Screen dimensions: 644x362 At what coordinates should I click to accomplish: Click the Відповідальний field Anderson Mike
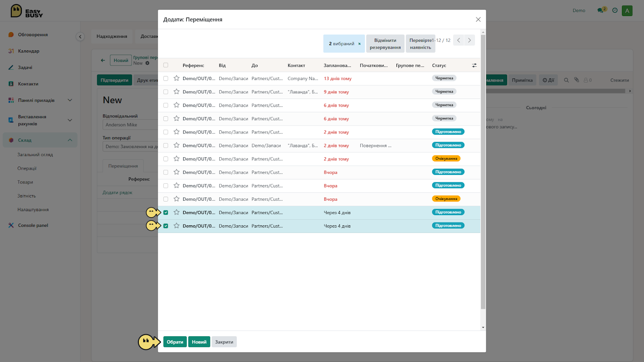[x=130, y=125]
